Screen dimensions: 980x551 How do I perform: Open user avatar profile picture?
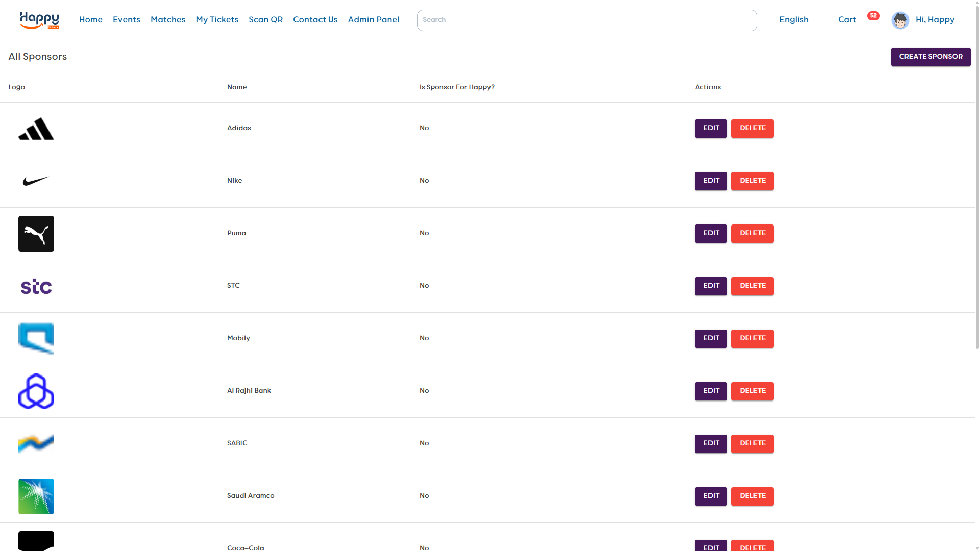pyautogui.click(x=900, y=20)
